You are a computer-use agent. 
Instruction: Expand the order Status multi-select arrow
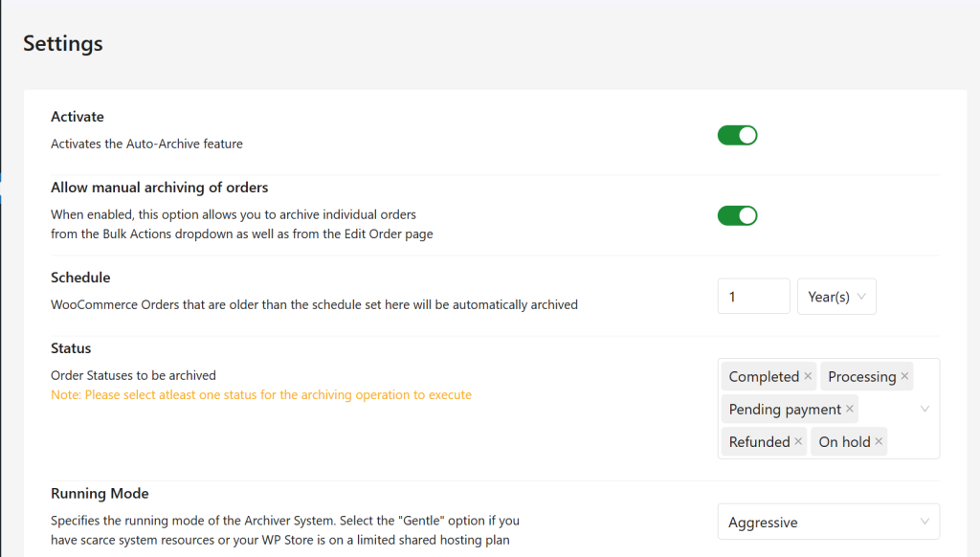(x=924, y=409)
